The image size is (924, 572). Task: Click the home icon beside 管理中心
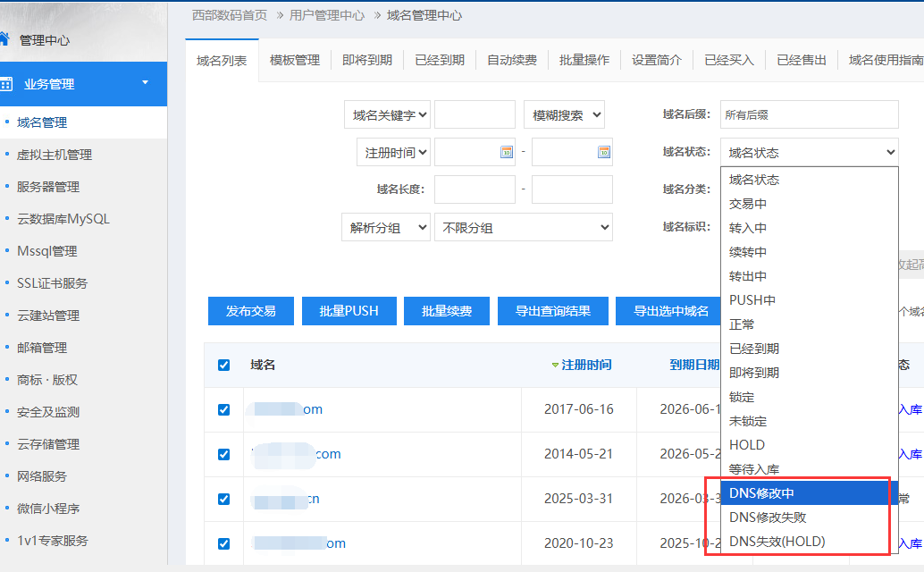(4, 39)
